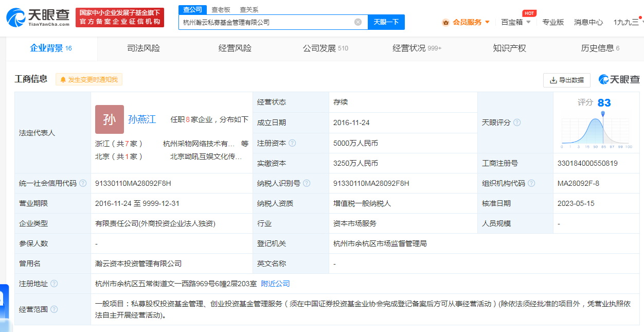Click the 浙江（共7家） distribution entry
This screenshot has height=332, width=644.
119,144
